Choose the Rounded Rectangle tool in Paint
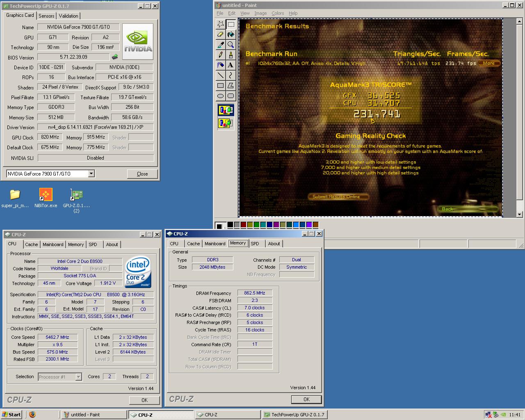The width and height of the screenshot is (525, 420). tap(231, 96)
